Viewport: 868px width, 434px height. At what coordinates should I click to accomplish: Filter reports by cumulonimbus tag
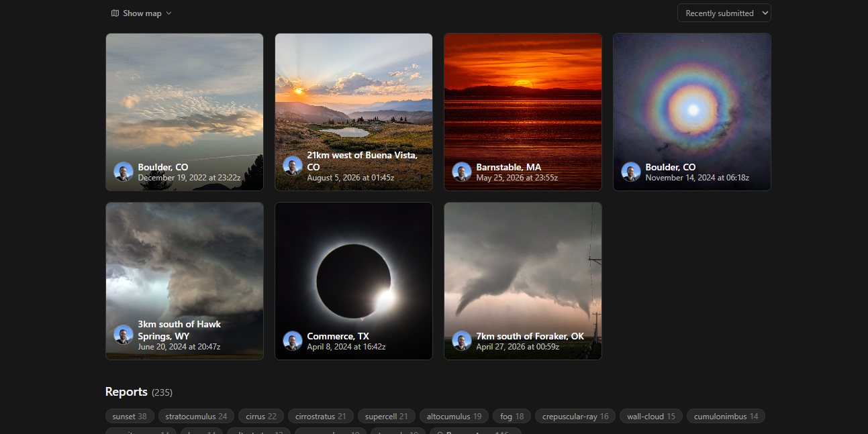point(726,417)
